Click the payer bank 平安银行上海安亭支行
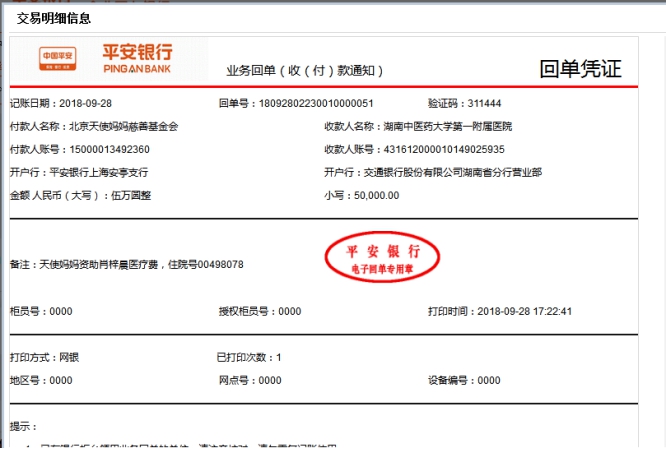This screenshot has height=449, width=666. [x=99, y=172]
